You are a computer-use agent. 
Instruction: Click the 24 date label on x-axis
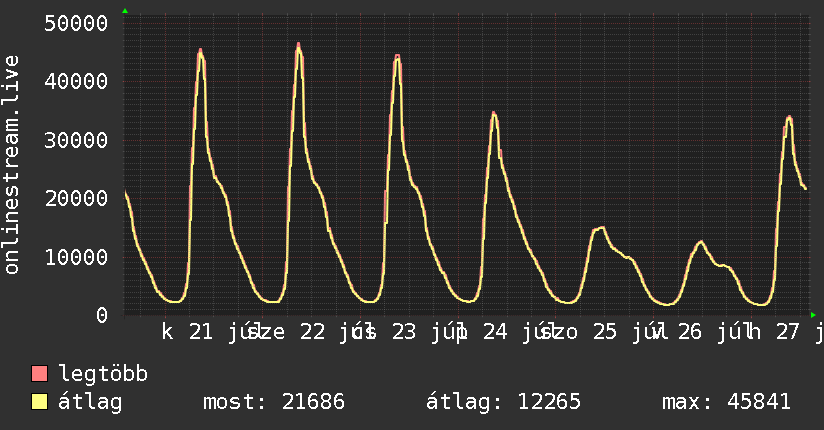coord(495,332)
